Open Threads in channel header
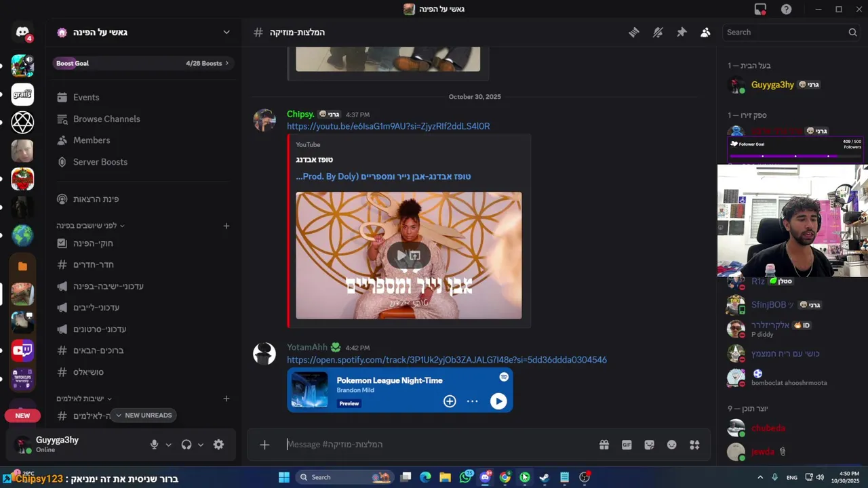The height and width of the screenshot is (488, 868). click(x=634, y=33)
